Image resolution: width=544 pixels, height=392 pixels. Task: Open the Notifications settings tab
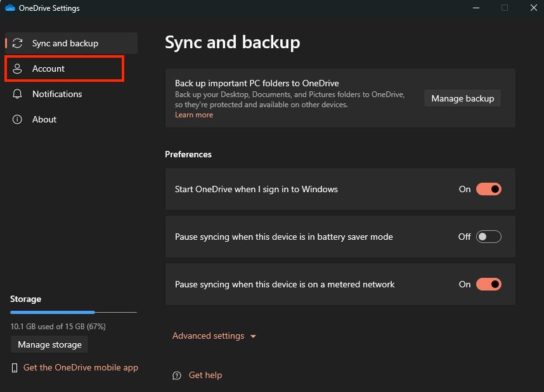pyautogui.click(x=57, y=94)
